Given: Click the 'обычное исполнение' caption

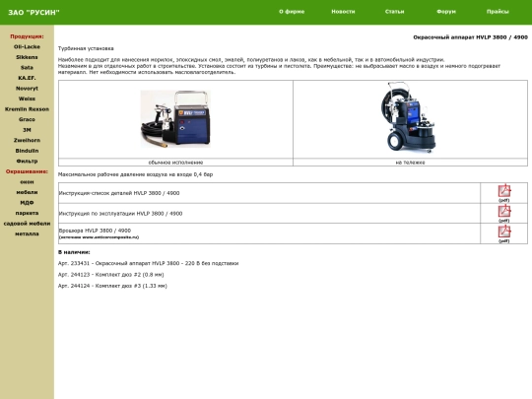Looking at the screenshot, I should (175, 163).
